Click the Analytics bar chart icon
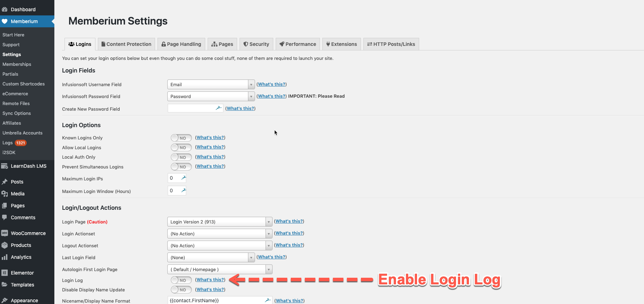Screen dimensions: 644x304 tap(5, 257)
